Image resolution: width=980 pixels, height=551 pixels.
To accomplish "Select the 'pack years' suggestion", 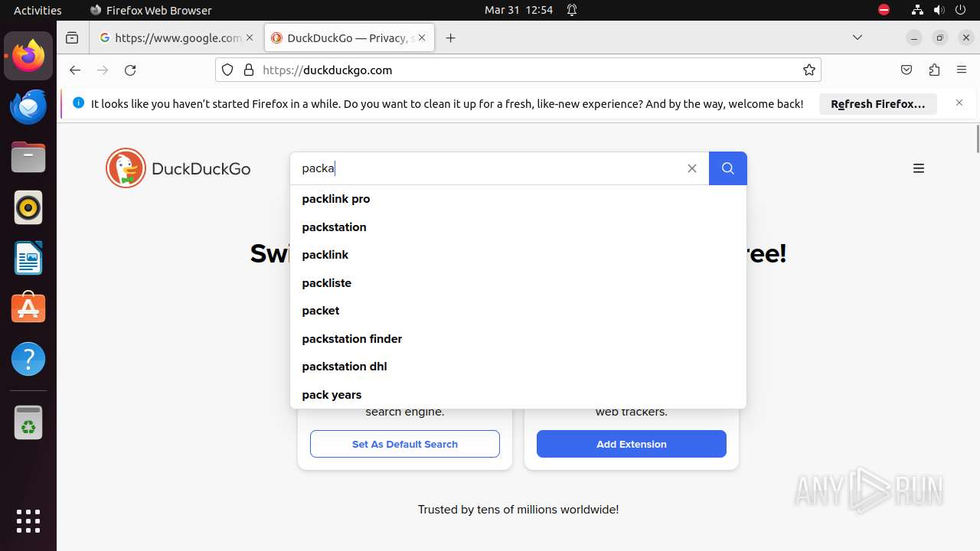I will click(x=518, y=395).
